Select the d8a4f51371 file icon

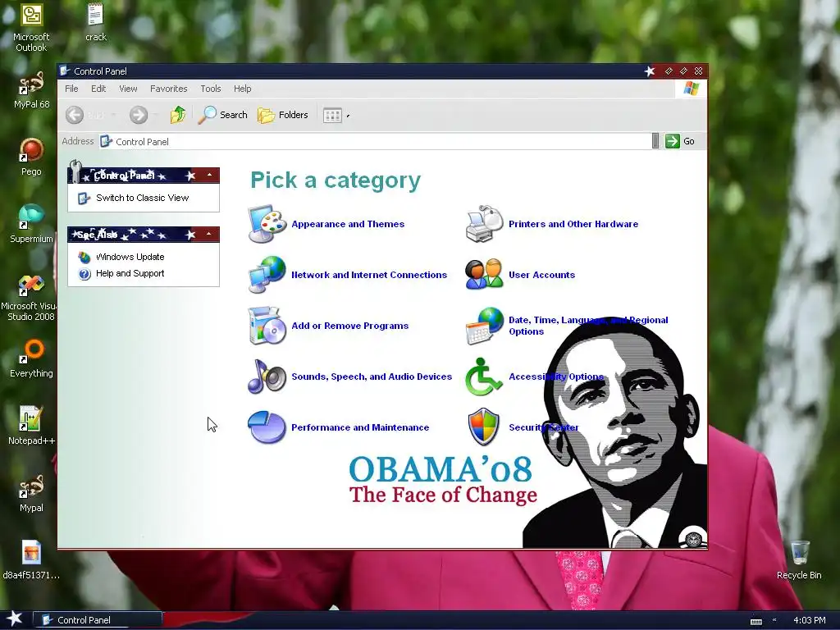(31, 559)
